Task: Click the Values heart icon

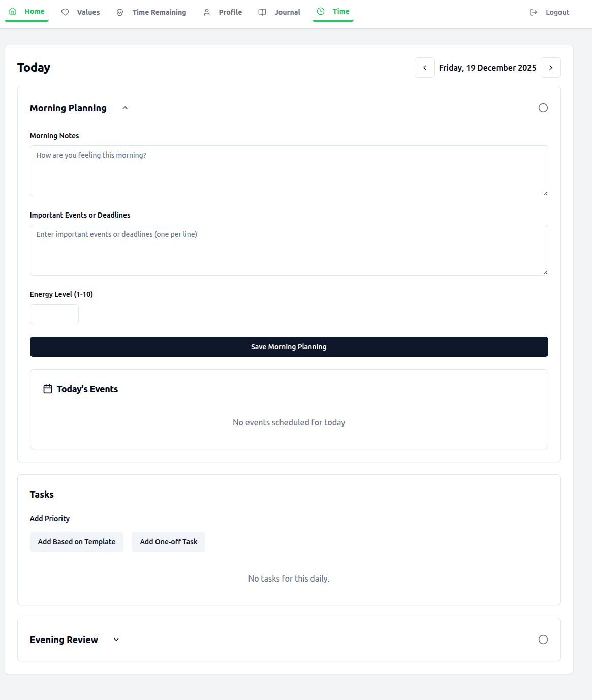Action: pos(65,12)
